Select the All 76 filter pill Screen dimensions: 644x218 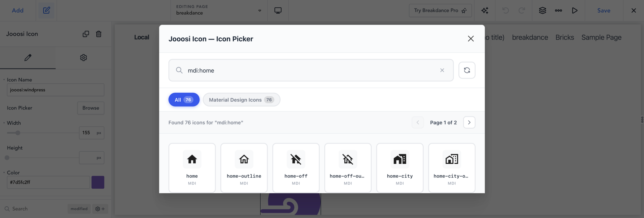click(184, 100)
